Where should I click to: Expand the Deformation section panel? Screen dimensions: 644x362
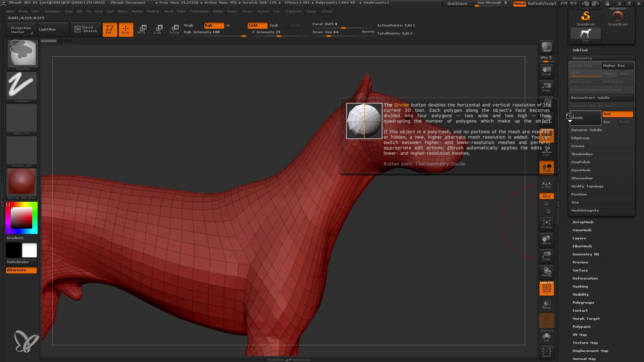pos(585,279)
